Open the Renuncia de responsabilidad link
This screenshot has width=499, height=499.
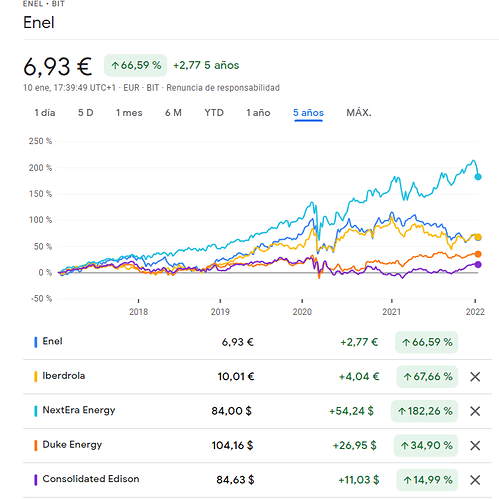pos(223,88)
